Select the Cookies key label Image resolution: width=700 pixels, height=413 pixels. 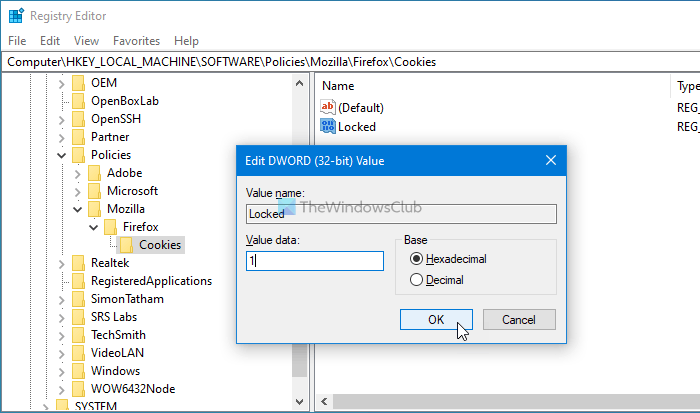(160, 245)
